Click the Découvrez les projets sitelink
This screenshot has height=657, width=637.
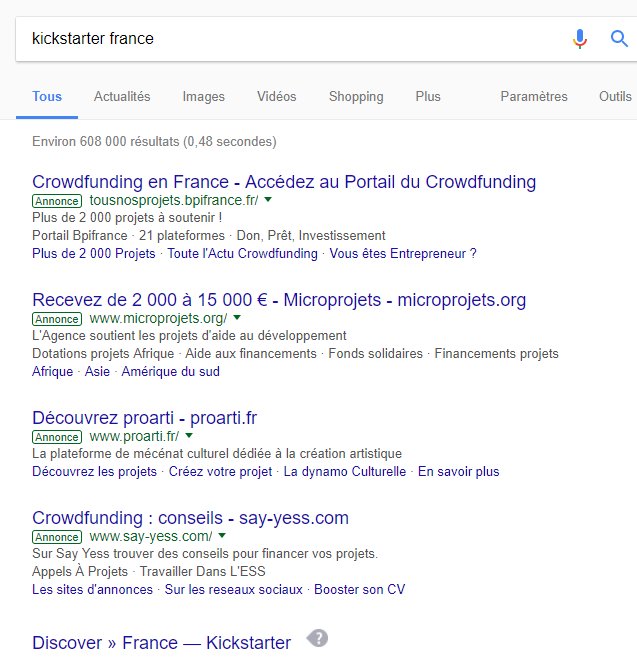(94, 472)
